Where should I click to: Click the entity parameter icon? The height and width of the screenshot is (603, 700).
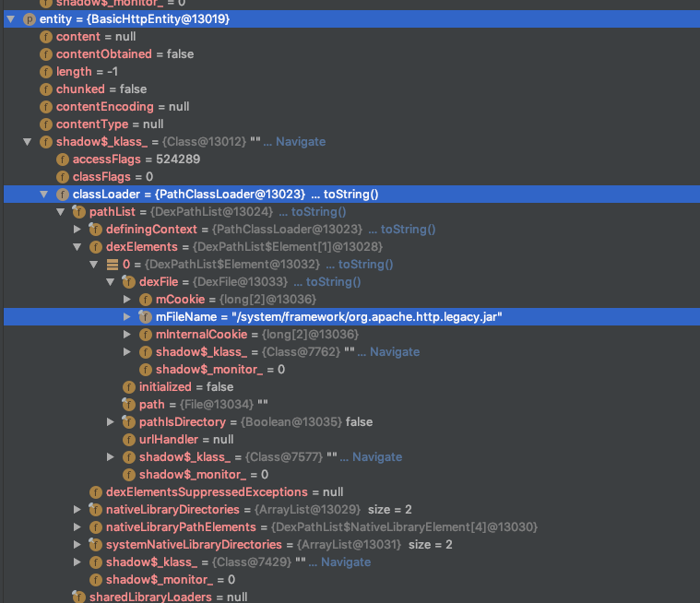coord(29,19)
